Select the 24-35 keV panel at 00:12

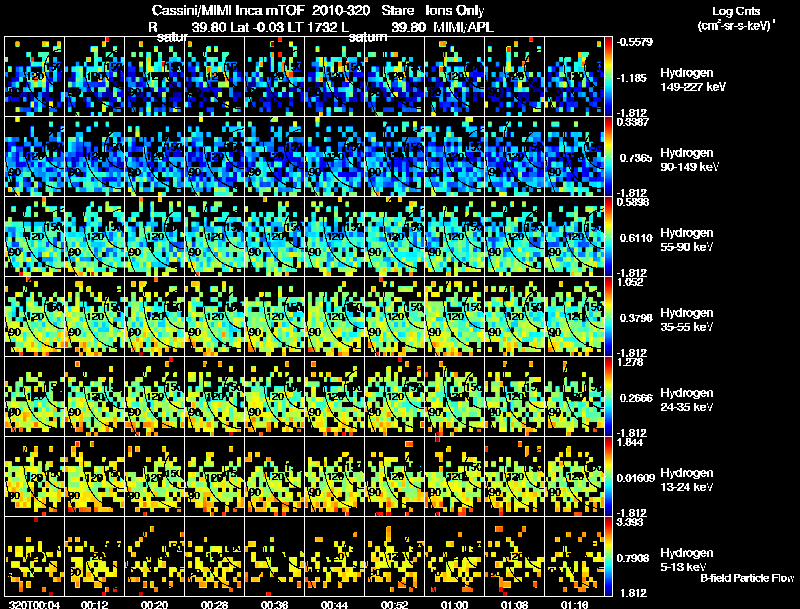94,396
